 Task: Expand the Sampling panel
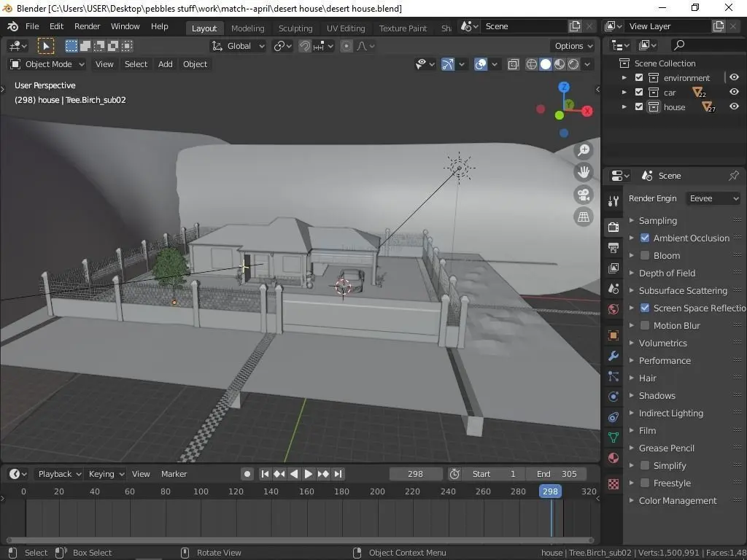click(657, 220)
